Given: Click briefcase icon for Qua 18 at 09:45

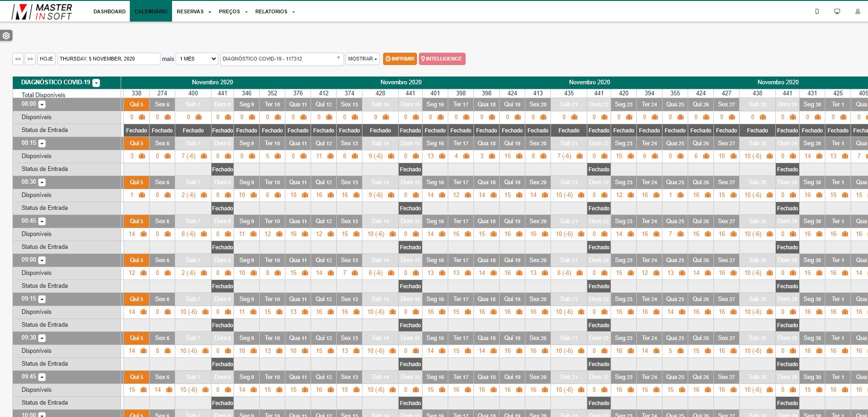Looking at the screenshot, I should (494, 390).
